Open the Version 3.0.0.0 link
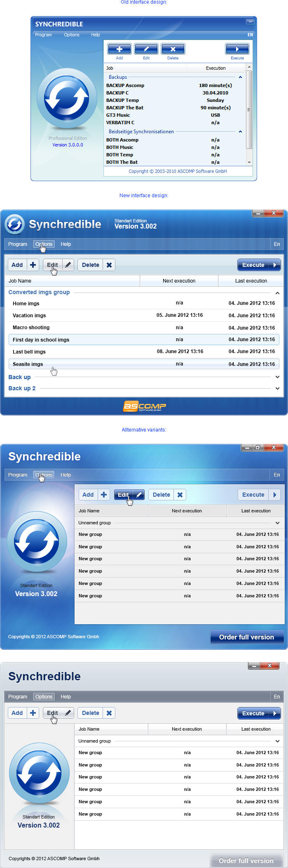 [68, 145]
